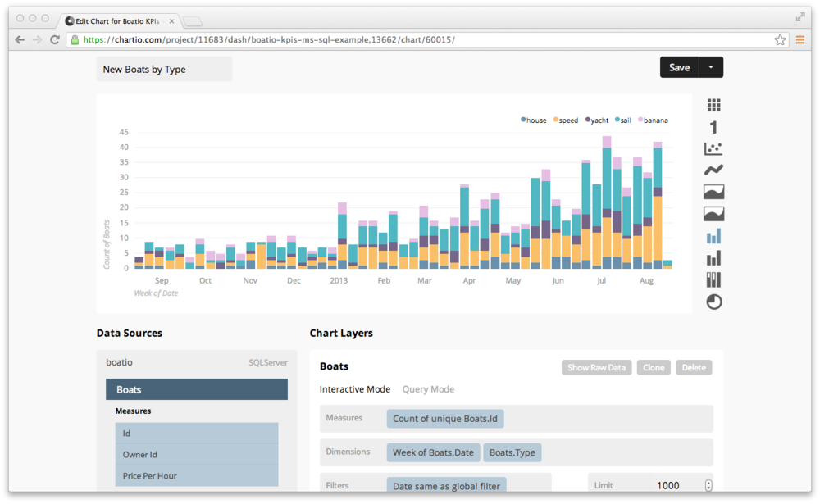The height and width of the screenshot is (504, 820).
Task: Click the Limit value stepper arrows
Action: (708, 485)
